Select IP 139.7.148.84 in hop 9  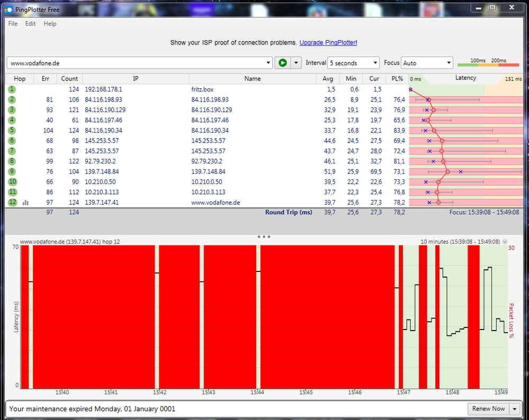click(102, 171)
